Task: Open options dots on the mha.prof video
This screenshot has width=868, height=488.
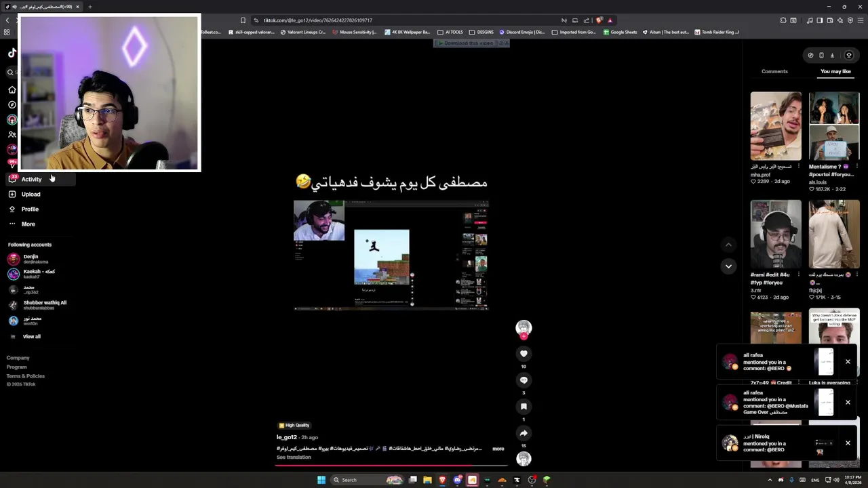Action: pyautogui.click(x=798, y=166)
